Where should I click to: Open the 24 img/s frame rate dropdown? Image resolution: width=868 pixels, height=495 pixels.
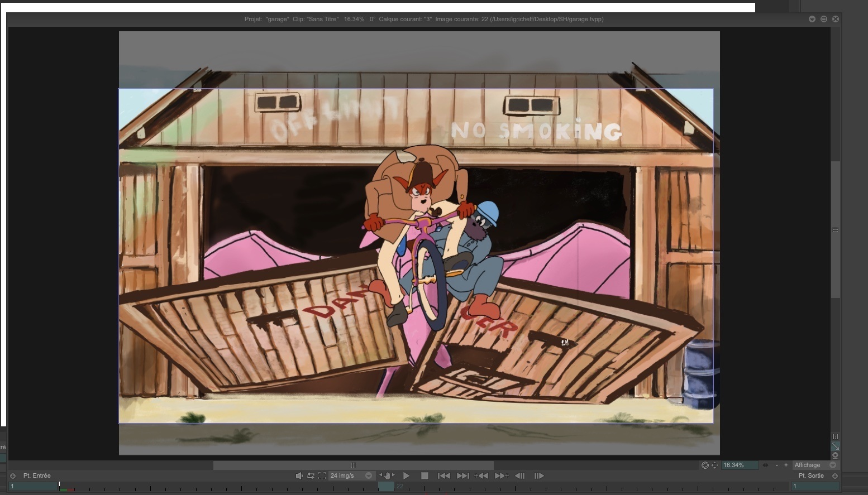click(351, 476)
